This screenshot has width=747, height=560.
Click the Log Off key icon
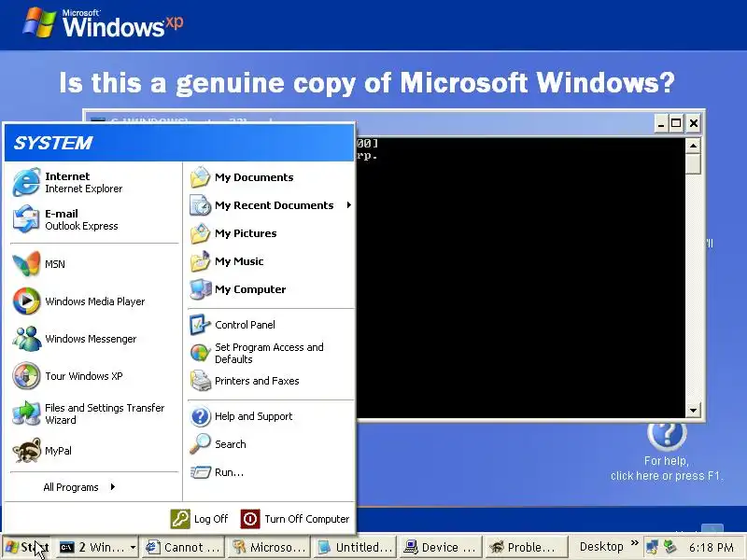coord(180,519)
